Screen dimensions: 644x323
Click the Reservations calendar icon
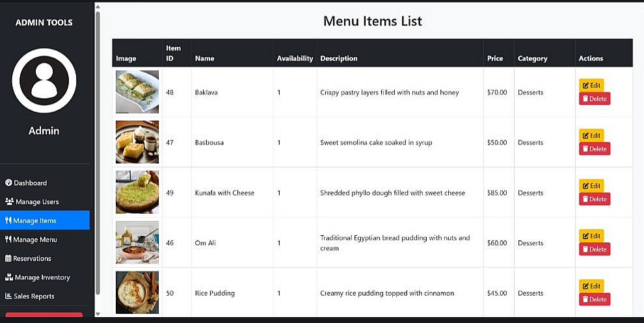8,258
